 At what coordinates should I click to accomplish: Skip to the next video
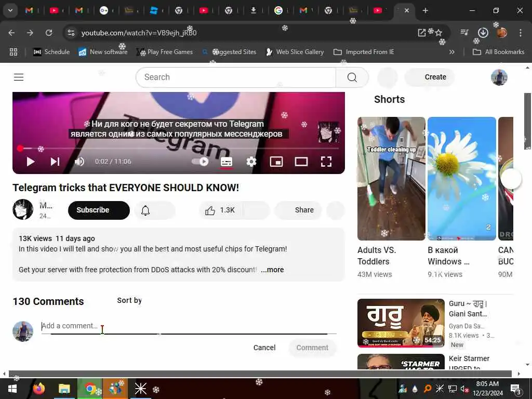[x=55, y=162]
